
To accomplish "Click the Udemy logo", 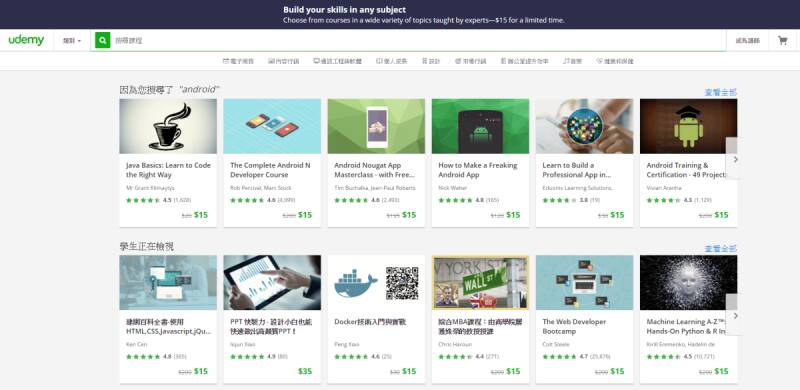I will 27,40.
